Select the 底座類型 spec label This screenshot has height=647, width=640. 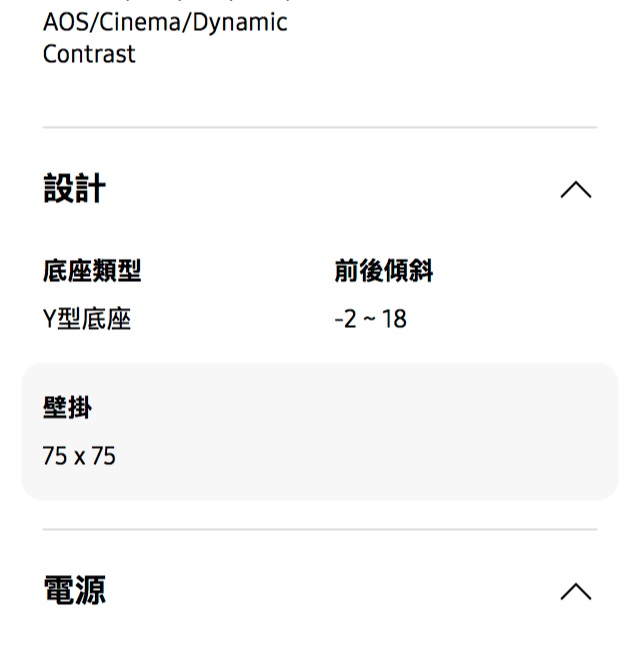[92, 270]
